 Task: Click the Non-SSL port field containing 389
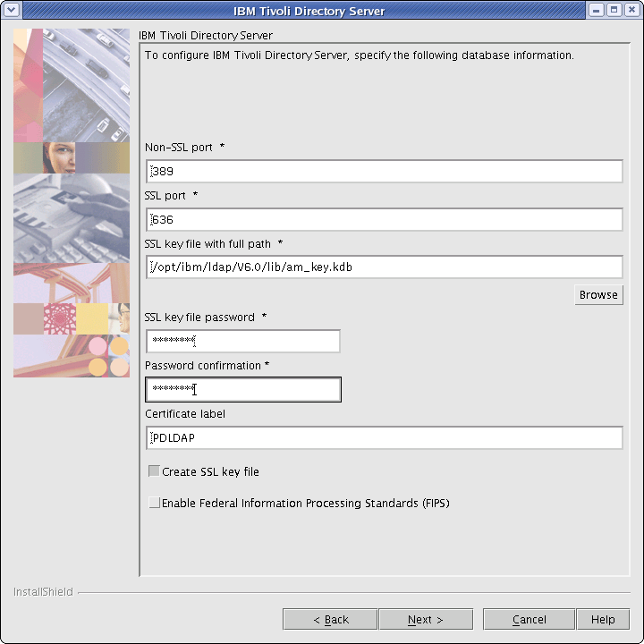(x=384, y=171)
